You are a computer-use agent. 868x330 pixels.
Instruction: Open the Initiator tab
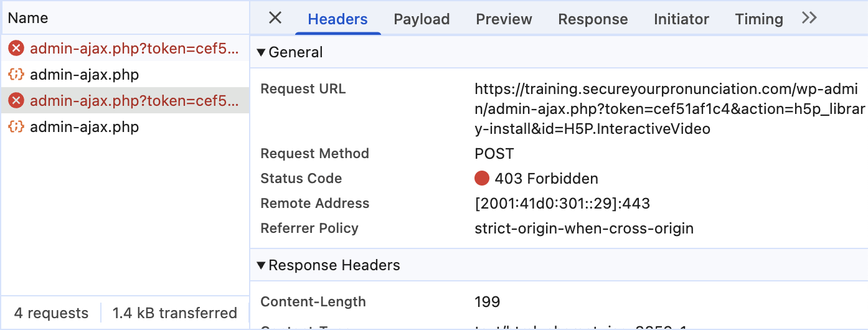[681, 19]
